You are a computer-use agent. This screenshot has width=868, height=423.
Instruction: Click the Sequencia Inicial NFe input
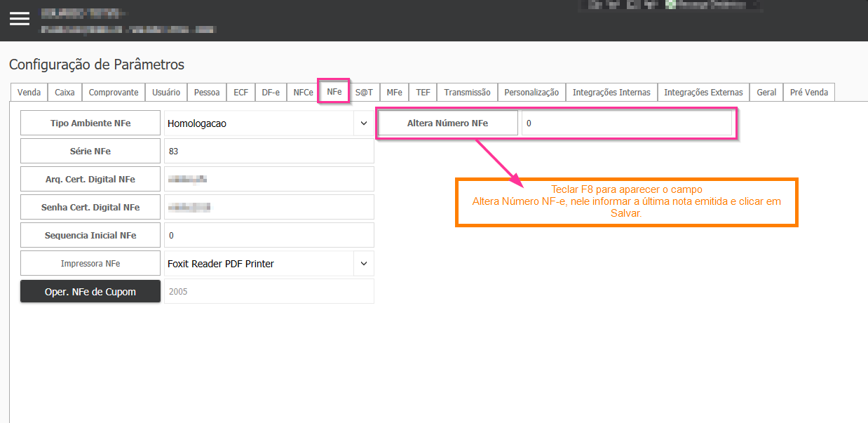[269, 236]
